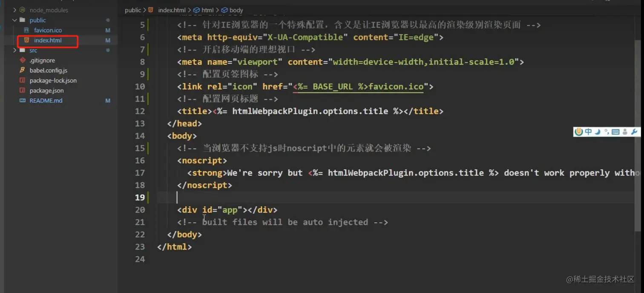
Task: Click the opening <body> tag
Action: click(x=182, y=136)
